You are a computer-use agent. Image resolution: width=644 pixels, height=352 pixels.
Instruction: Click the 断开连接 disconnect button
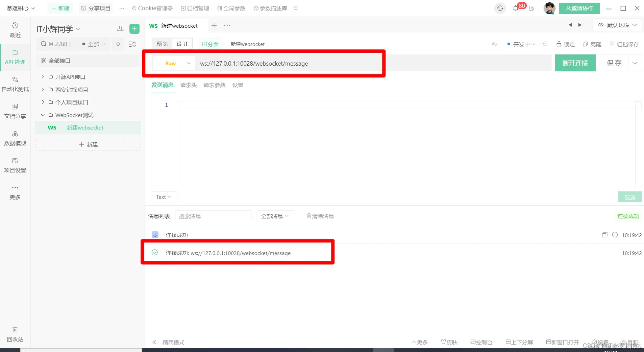(x=575, y=63)
